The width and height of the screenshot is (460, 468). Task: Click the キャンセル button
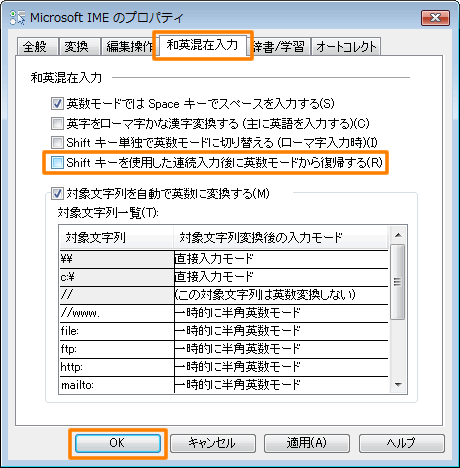pyautogui.click(x=213, y=443)
